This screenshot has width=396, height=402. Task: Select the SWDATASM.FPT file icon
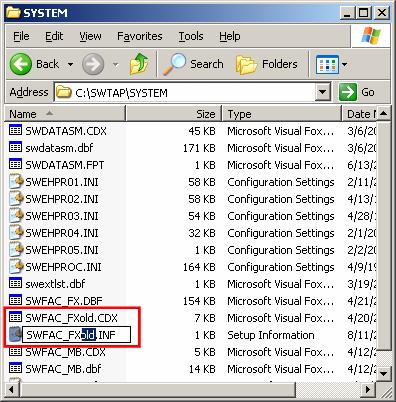tap(15, 164)
